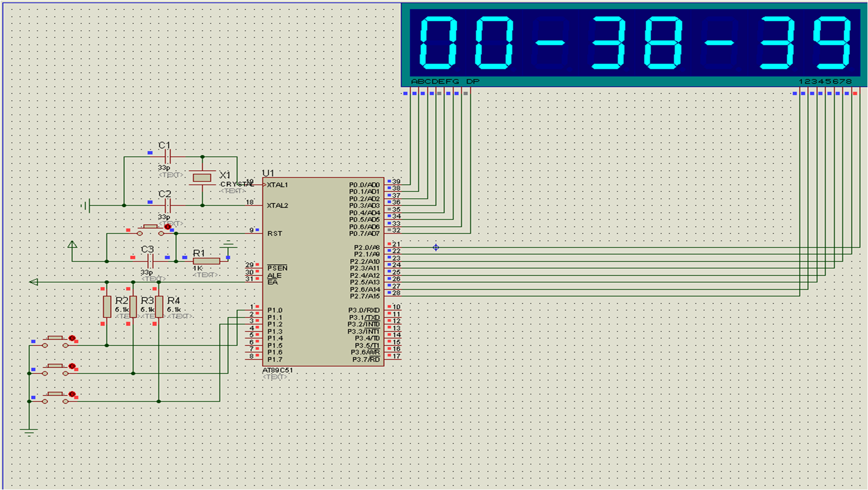This screenshot has width=868, height=490.
Task: Click the R4 reference label
Action: 174,300
